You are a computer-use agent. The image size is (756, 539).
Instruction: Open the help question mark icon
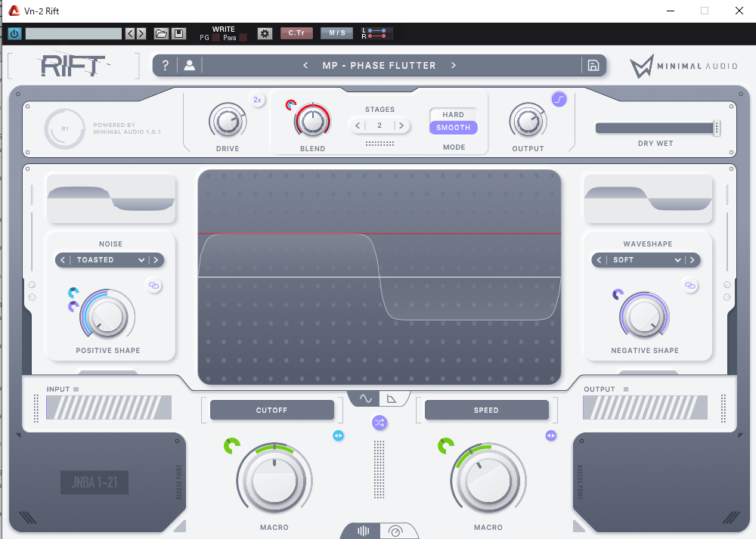(166, 65)
